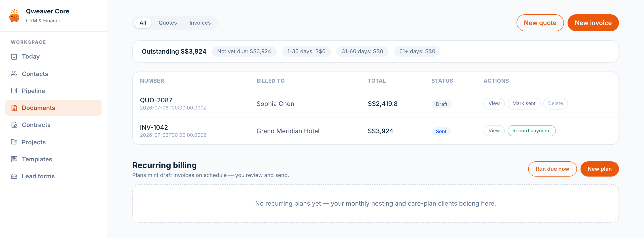Record payment for INV-1042
The width and height of the screenshot is (644, 238).
[x=531, y=131]
